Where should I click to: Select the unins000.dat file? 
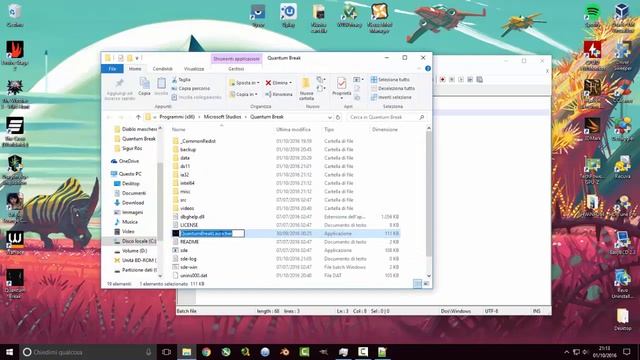(x=285, y=276)
